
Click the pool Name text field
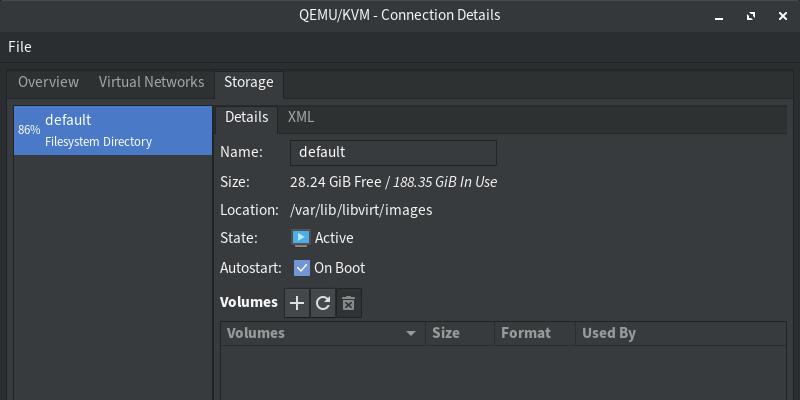tap(393, 152)
